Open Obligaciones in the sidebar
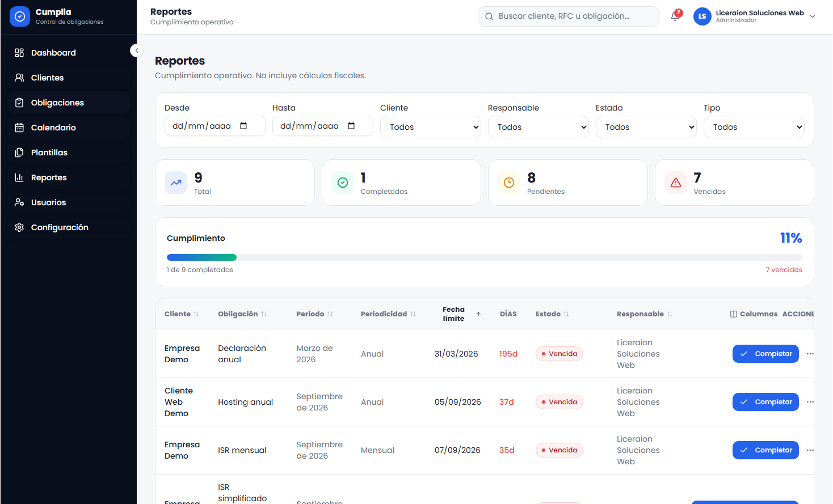This screenshot has height=504, width=833. click(x=69, y=103)
